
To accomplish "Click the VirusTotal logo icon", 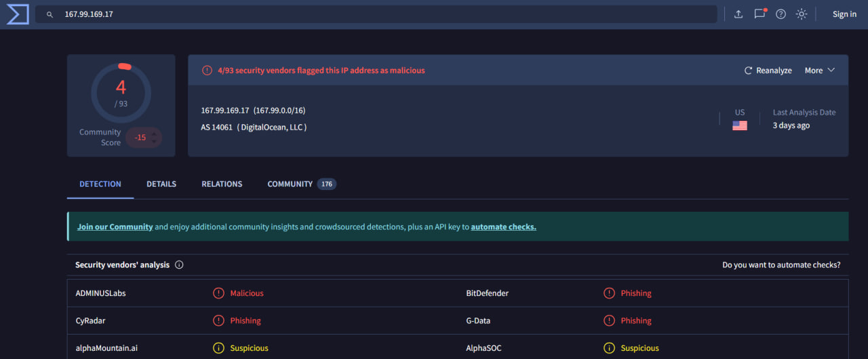I will tap(17, 14).
